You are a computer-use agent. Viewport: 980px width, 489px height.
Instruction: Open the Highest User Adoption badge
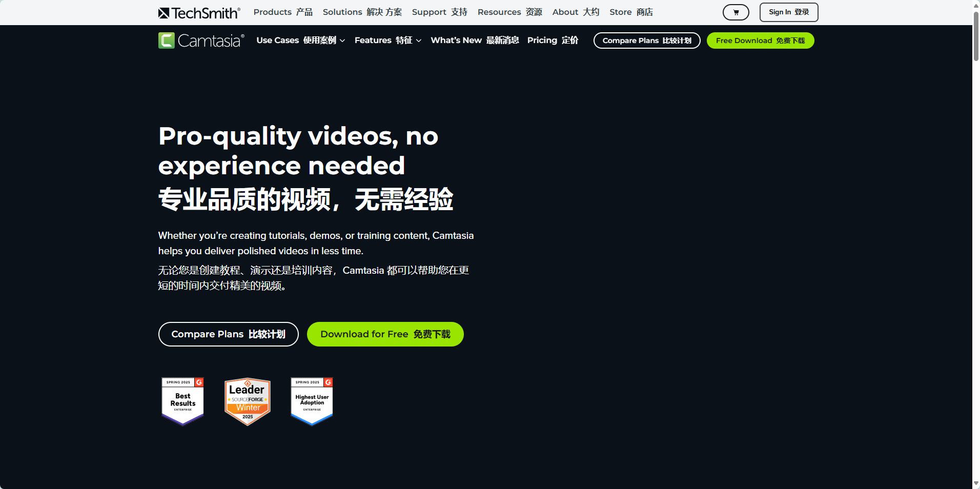coord(312,401)
